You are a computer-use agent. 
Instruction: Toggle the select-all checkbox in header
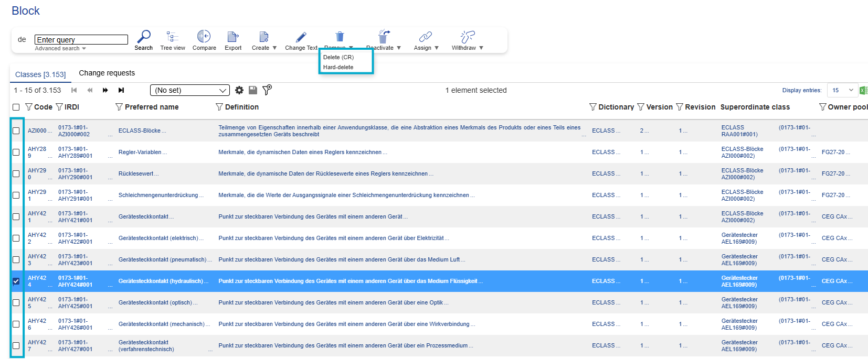click(16, 107)
